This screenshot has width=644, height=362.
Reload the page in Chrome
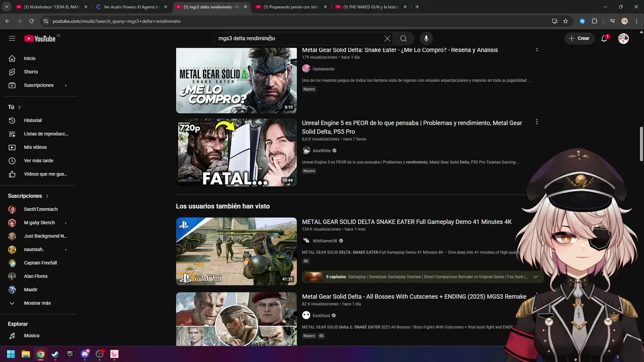pyautogui.click(x=31, y=21)
